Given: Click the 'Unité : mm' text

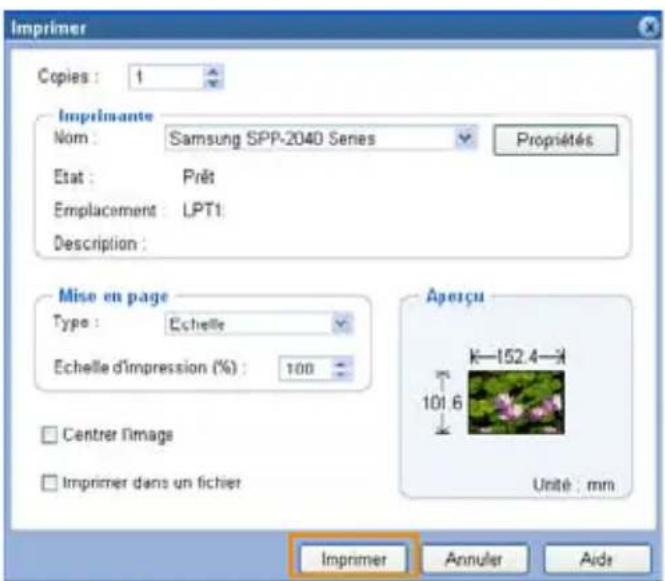Looking at the screenshot, I should click(x=573, y=484).
